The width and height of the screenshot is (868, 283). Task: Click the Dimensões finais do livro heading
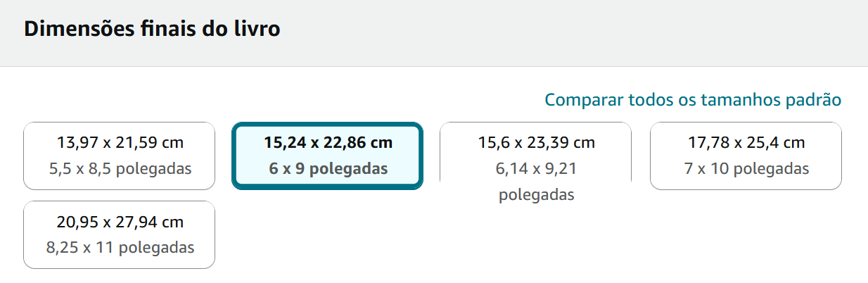tap(152, 29)
